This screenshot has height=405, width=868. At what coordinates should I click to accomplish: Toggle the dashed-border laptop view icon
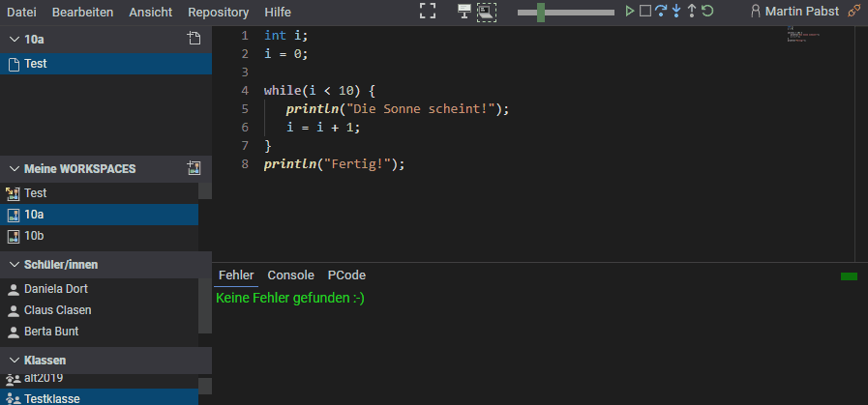coord(486,12)
